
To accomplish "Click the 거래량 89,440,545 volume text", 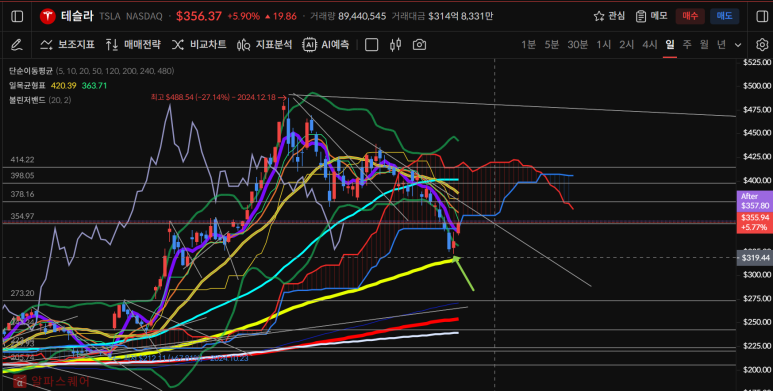I will click(348, 16).
